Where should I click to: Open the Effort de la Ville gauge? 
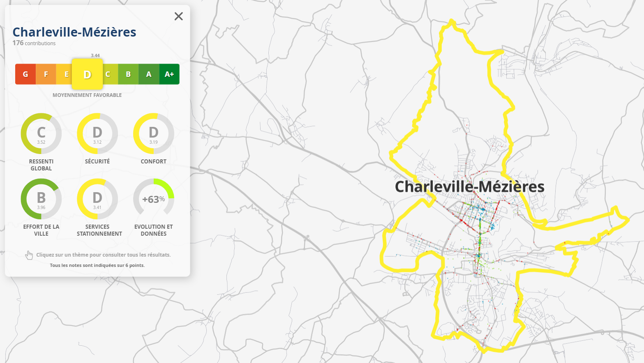coord(41,199)
